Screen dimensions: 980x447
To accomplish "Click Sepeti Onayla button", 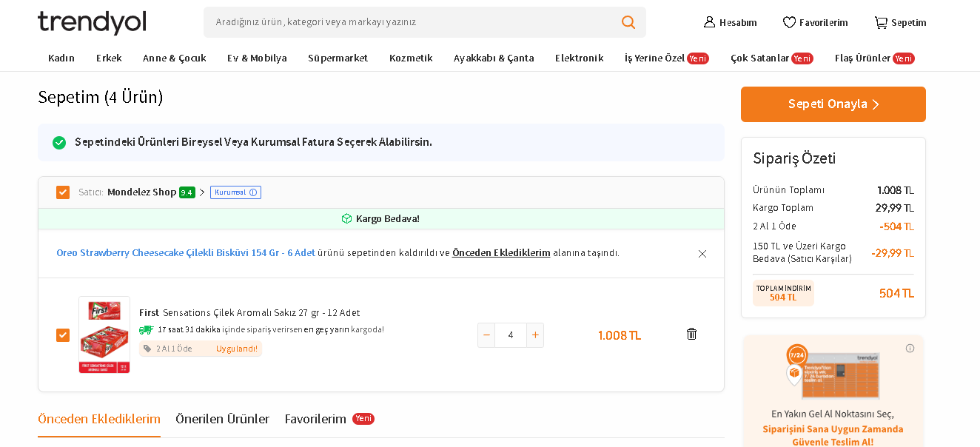I will (833, 104).
